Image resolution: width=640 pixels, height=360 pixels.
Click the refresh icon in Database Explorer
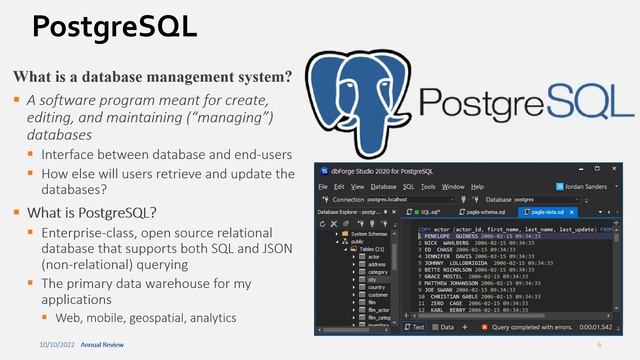[x=322, y=224]
